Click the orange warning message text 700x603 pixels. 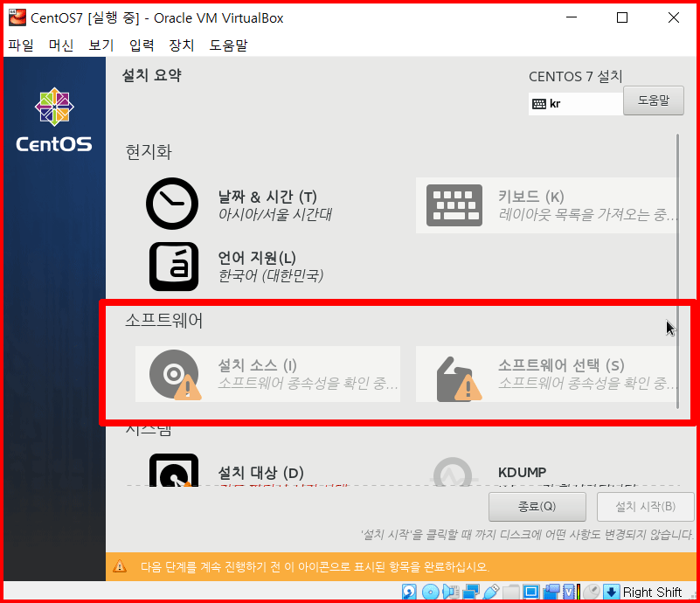click(x=315, y=567)
